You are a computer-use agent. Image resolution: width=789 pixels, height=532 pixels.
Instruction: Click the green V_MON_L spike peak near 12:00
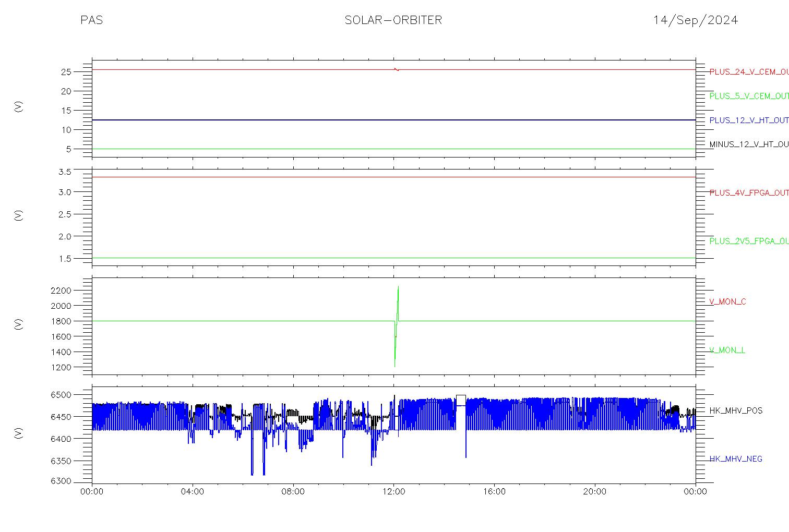(398, 287)
